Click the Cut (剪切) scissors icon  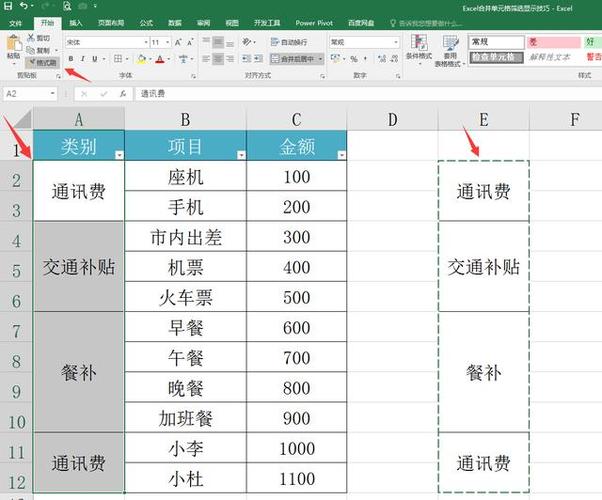click(x=31, y=38)
